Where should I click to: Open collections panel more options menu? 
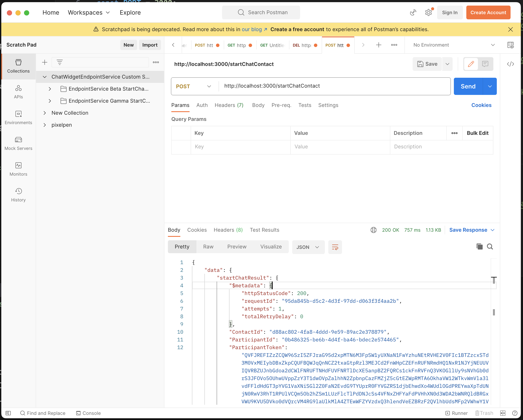click(x=156, y=62)
